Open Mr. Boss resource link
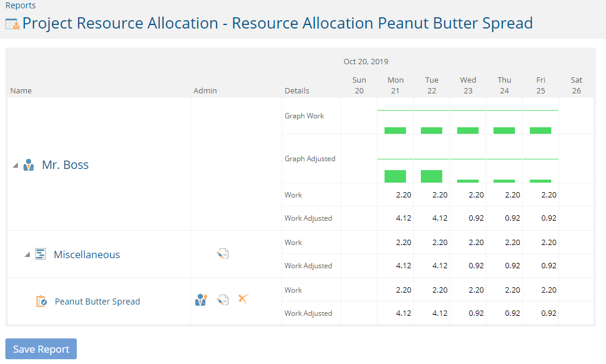This screenshot has width=606, height=364. point(65,165)
